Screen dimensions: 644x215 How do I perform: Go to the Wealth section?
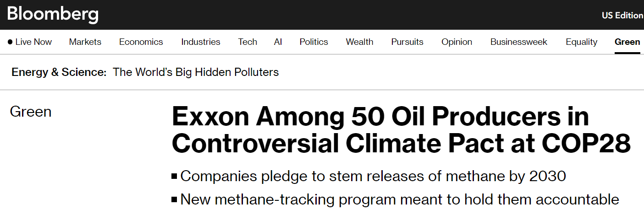(x=359, y=42)
